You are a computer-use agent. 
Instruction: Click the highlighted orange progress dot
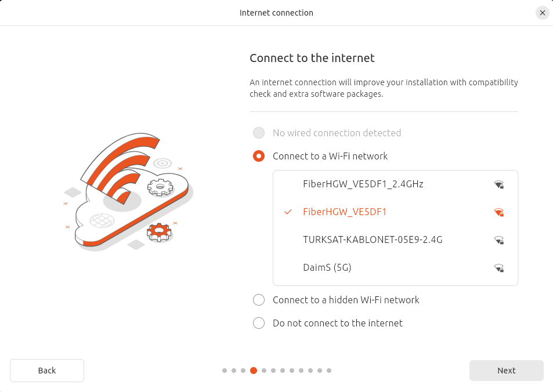coord(254,371)
